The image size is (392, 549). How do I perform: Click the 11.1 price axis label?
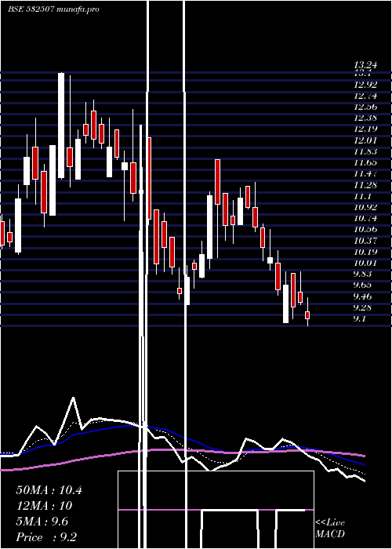tap(363, 196)
